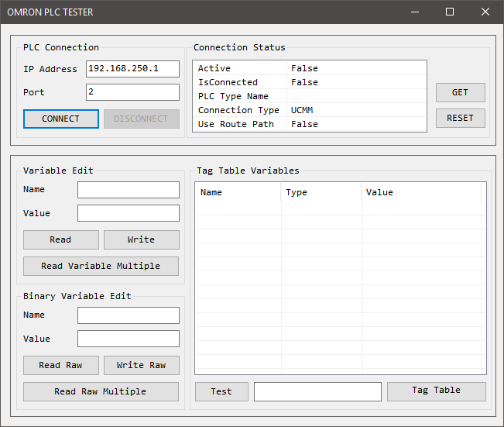
Task: Click the RESET button
Action: (x=461, y=118)
